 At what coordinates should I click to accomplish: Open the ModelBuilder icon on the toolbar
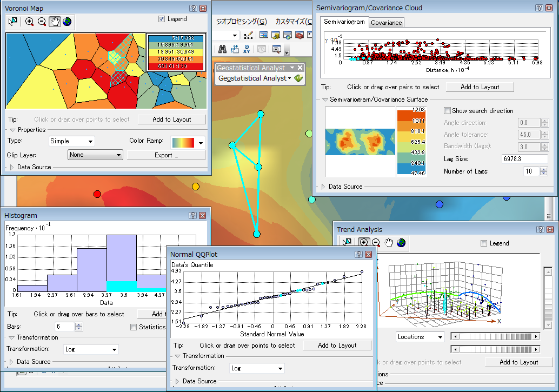coord(234,48)
